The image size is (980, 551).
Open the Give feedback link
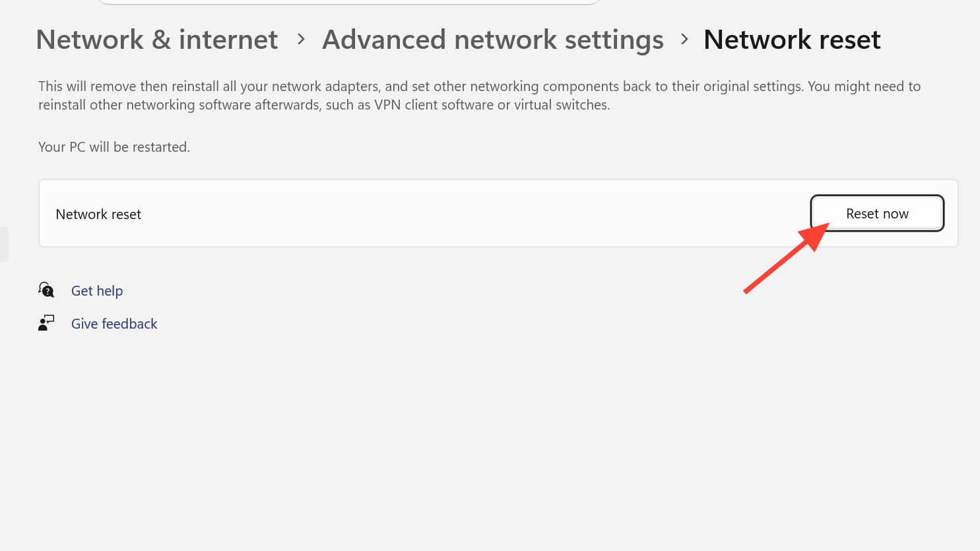coord(114,324)
